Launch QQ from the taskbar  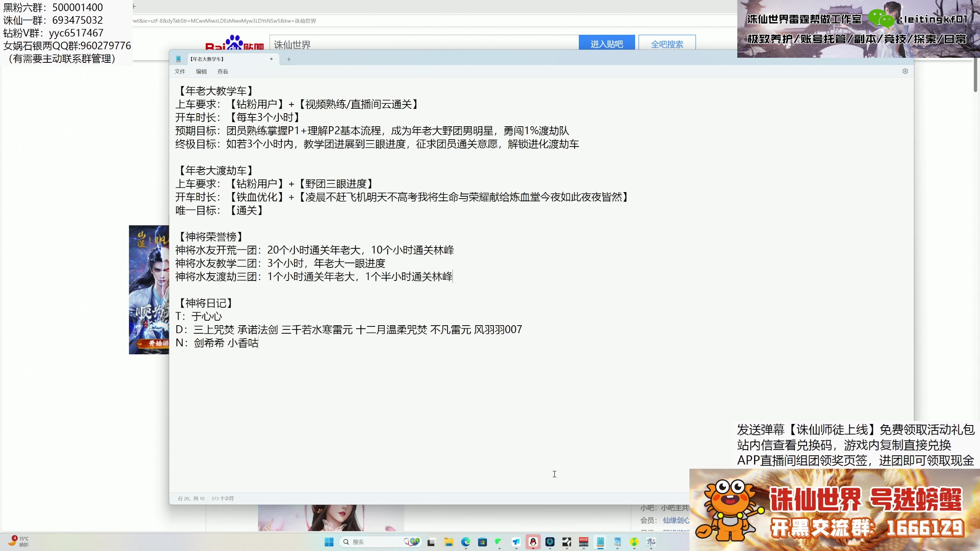coord(533,542)
